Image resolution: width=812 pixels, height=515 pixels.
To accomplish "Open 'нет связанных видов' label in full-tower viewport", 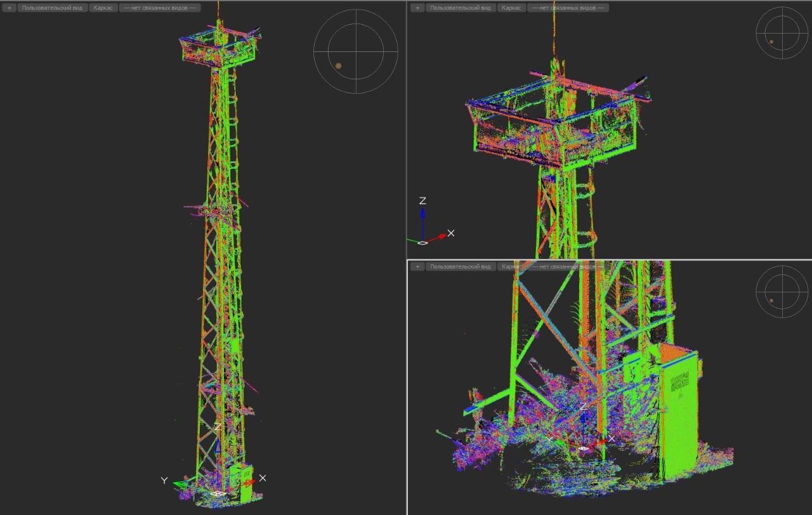I will (159, 8).
